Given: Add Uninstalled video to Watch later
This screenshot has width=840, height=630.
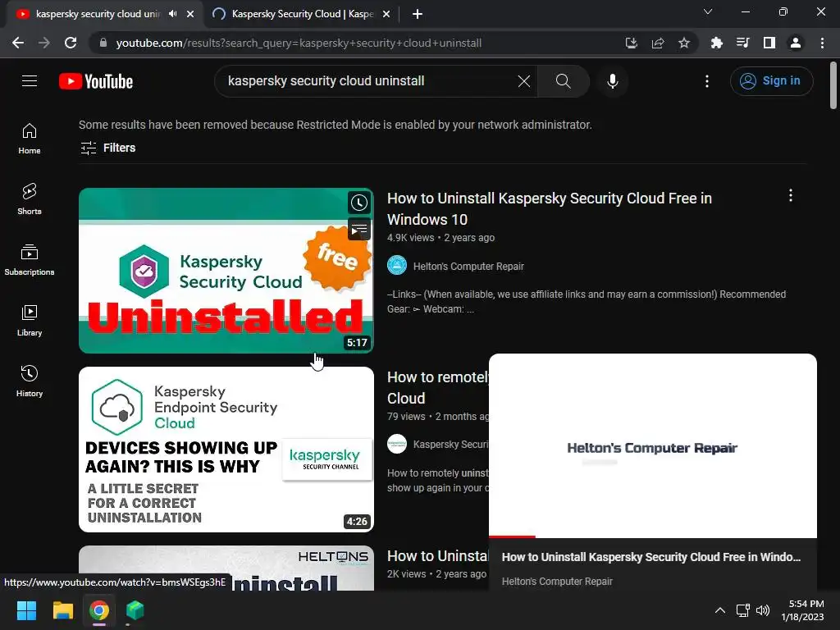Looking at the screenshot, I should pyautogui.click(x=359, y=203).
